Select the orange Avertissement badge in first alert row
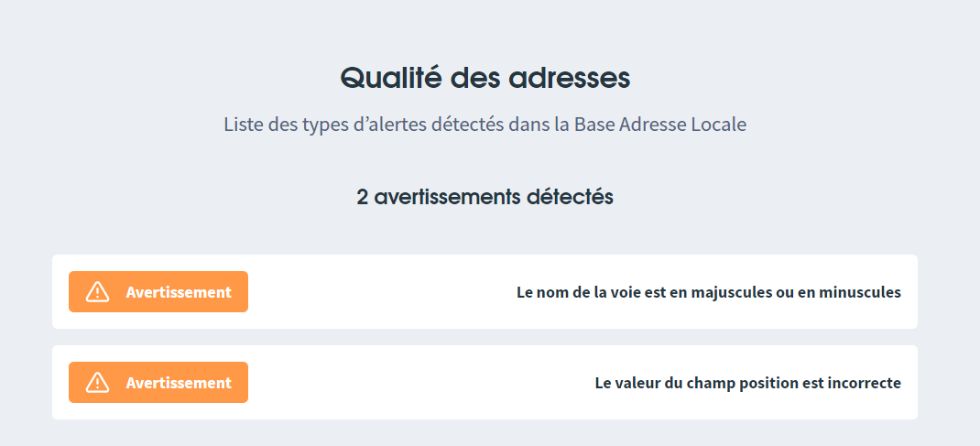This screenshot has width=980, height=446. click(158, 292)
